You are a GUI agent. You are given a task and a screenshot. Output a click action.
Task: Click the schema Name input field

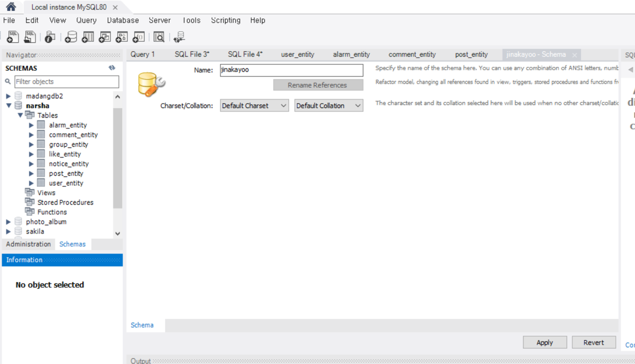pyautogui.click(x=291, y=70)
